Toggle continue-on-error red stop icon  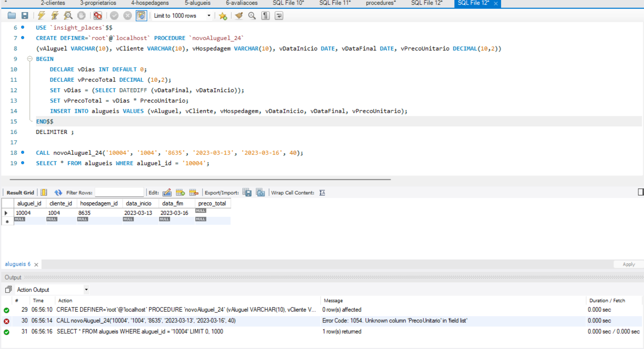pyautogui.click(x=98, y=16)
